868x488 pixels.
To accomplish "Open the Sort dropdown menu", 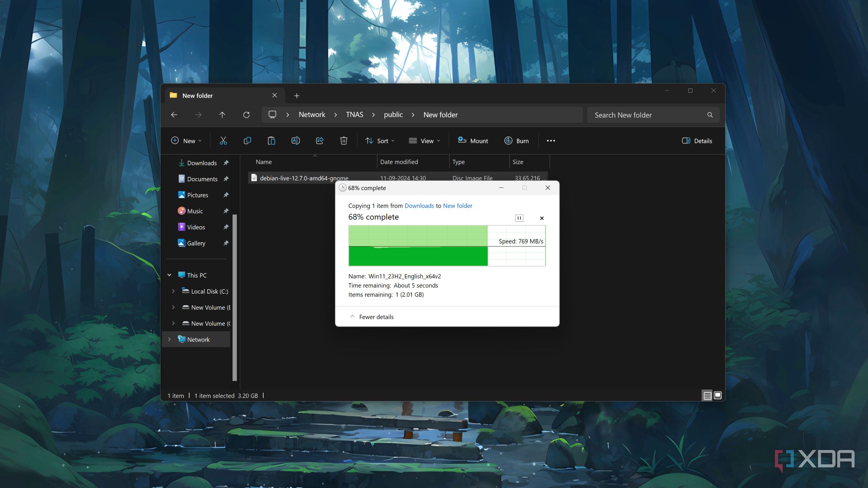I will tap(380, 141).
